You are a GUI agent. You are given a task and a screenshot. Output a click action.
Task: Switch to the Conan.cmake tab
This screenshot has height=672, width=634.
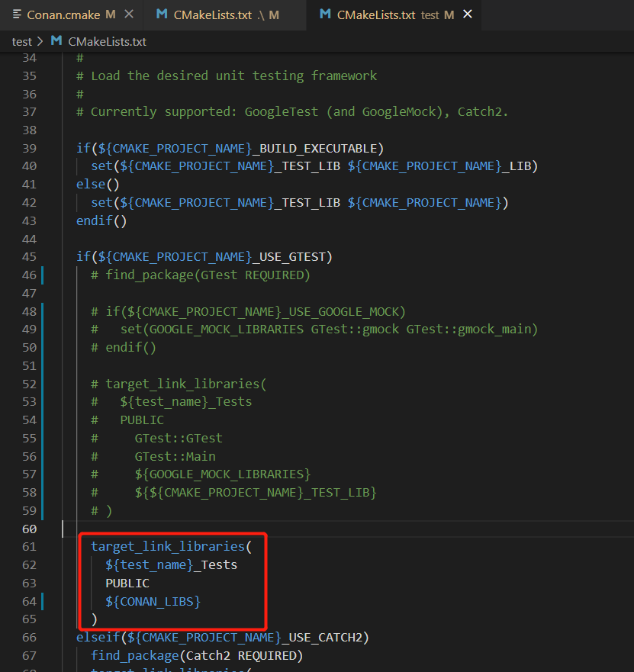click(63, 15)
